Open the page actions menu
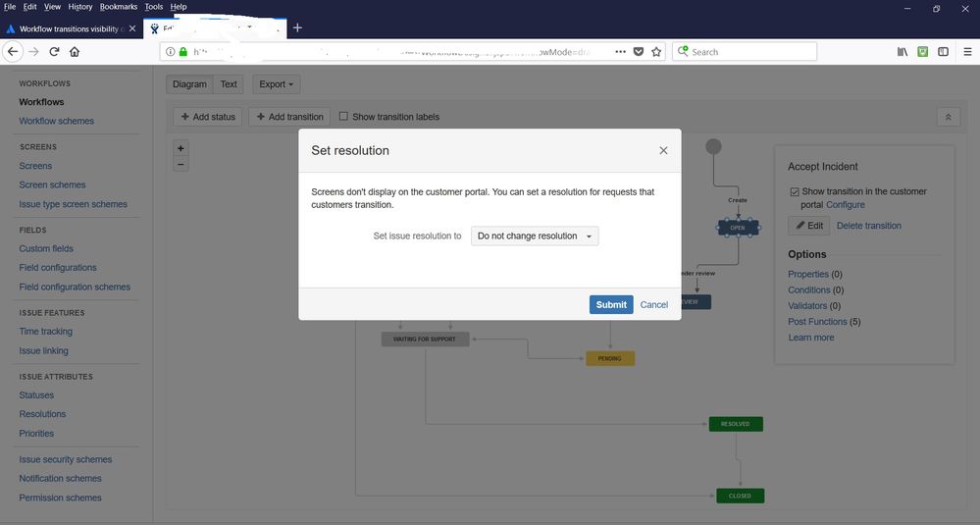The image size is (980, 525). pyautogui.click(x=620, y=52)
